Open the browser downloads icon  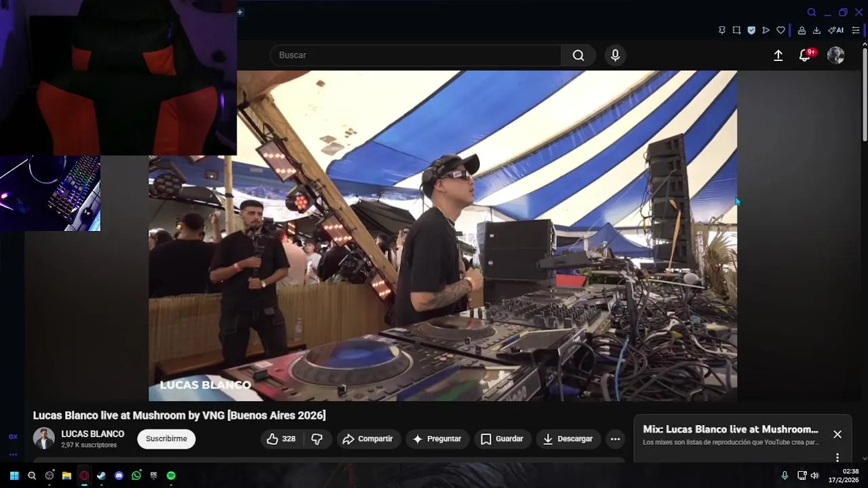816,30
